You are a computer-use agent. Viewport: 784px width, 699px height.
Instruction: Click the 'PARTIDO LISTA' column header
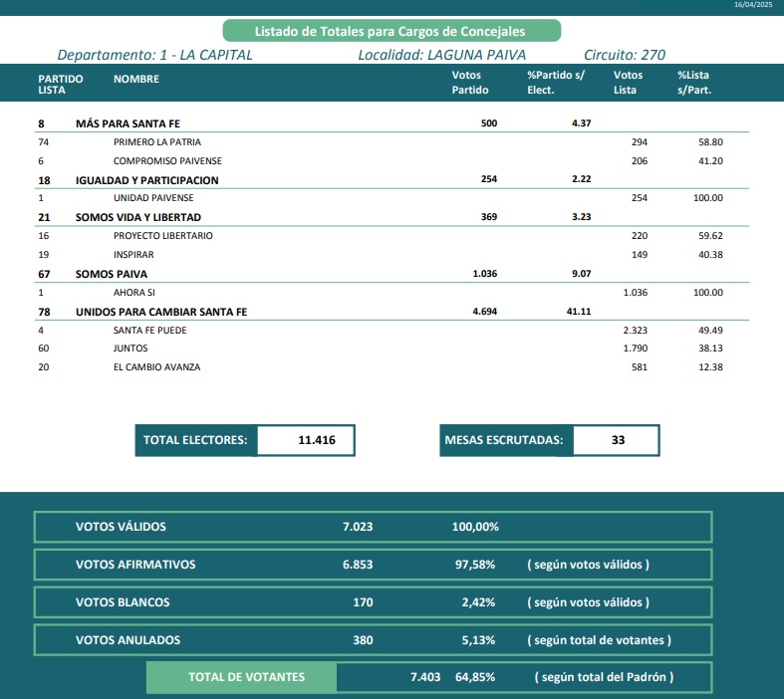61,84
